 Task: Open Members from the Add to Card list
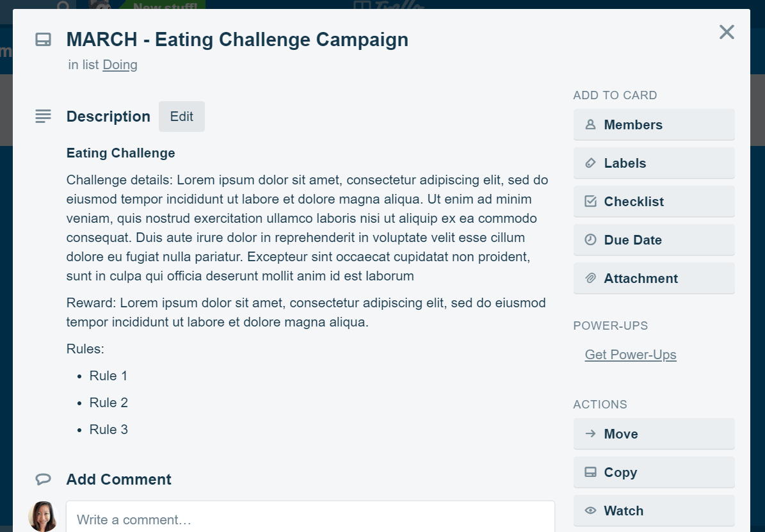(654, 125)
